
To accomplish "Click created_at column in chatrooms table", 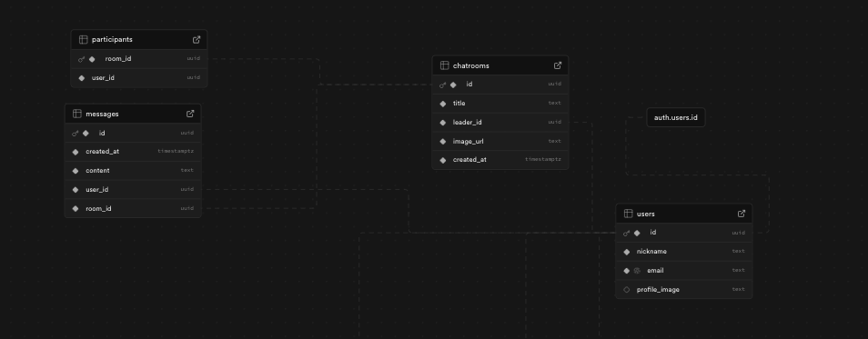I will click(470, 160).
